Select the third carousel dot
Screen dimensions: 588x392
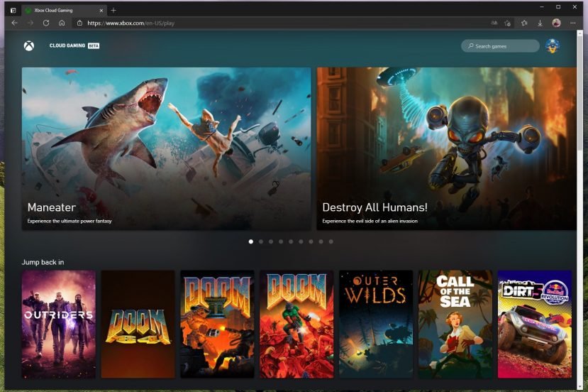coord(271,242)
